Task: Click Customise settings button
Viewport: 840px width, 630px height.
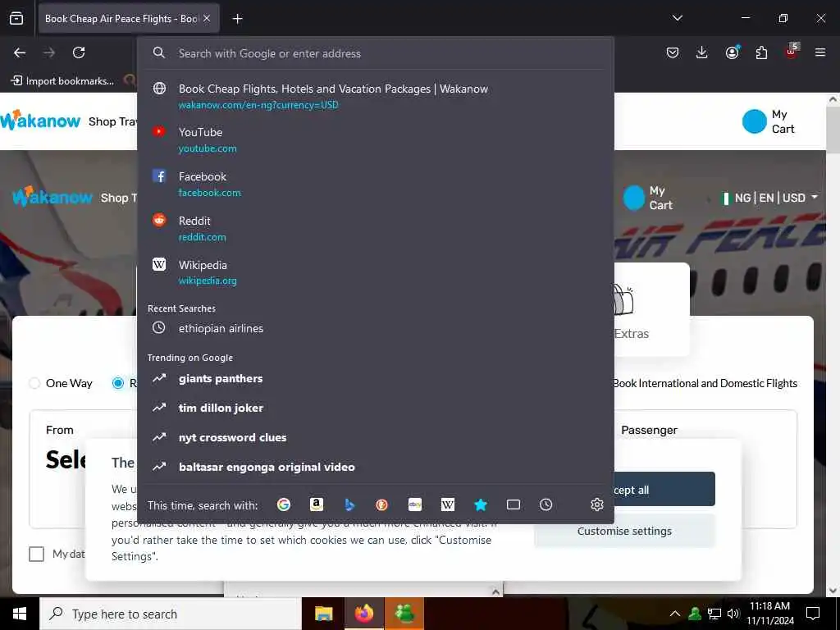Action: pos(624,531)
